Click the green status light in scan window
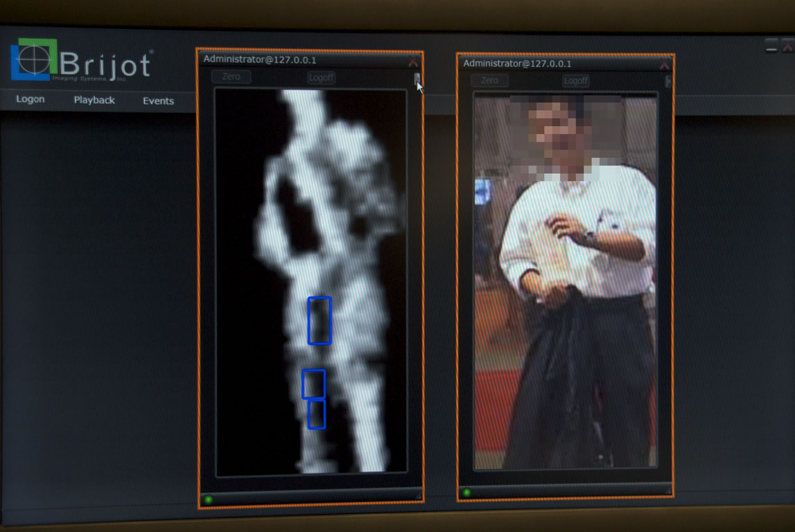The height and width of the screenshot is (532, 795). pyautogui.click(x=209, y=499)
